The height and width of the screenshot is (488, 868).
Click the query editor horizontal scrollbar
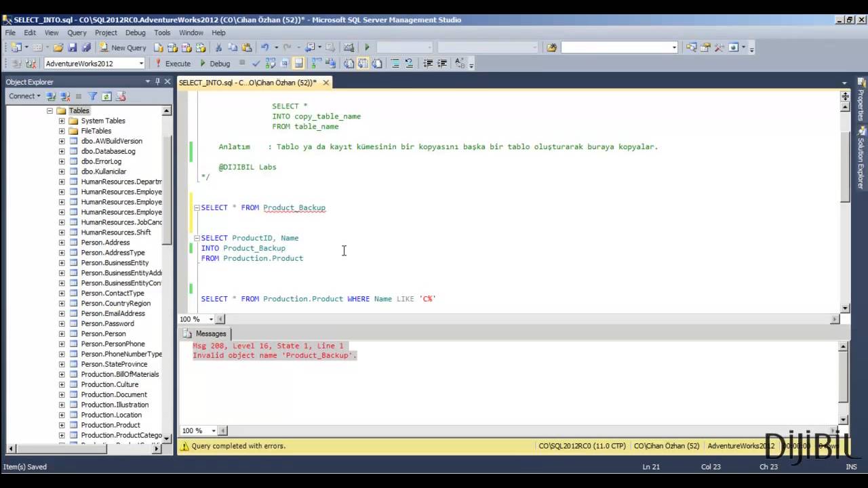(x=527, y=319)
